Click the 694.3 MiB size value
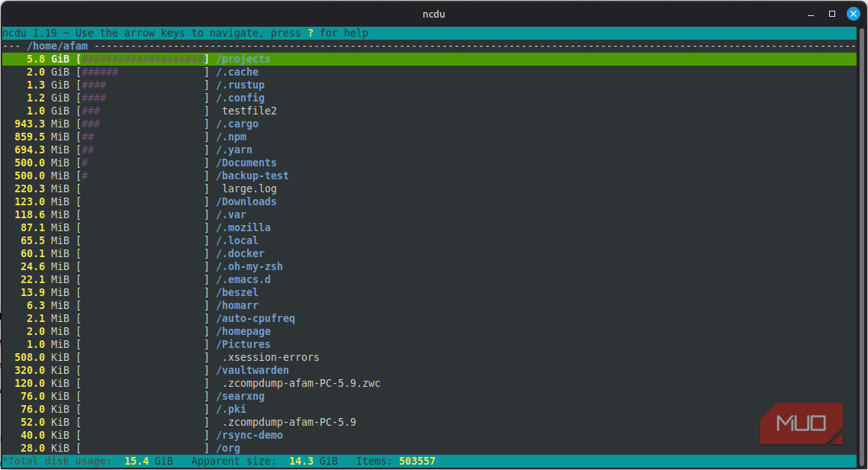 tap(42, 150)
